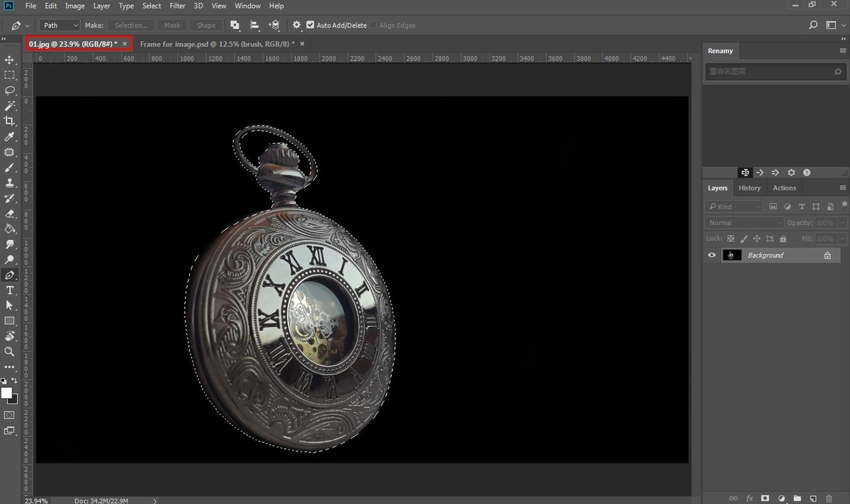850x504 pixels.
Task: Toggle the Auto Add/Delete checkbox
Action: 310,25
